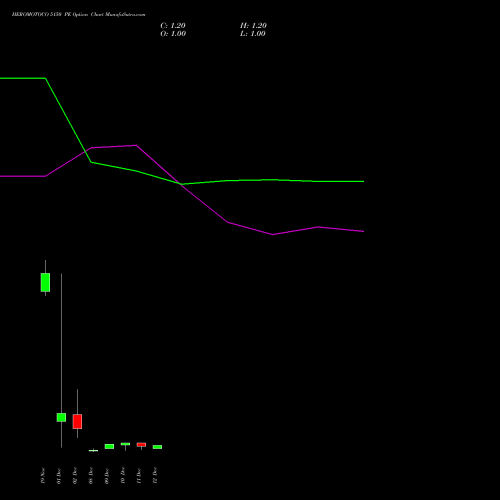Click the 02 Dec date axis label
500x500 pixels.
tap(75, 475)
